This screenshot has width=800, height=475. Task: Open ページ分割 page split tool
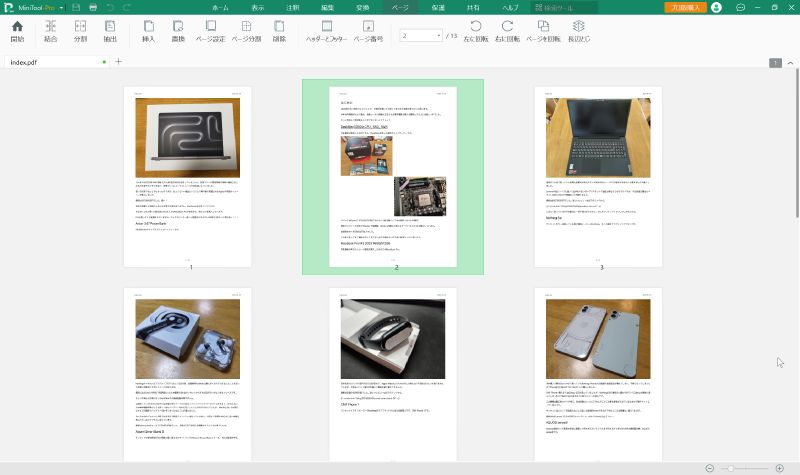[246, 31]
